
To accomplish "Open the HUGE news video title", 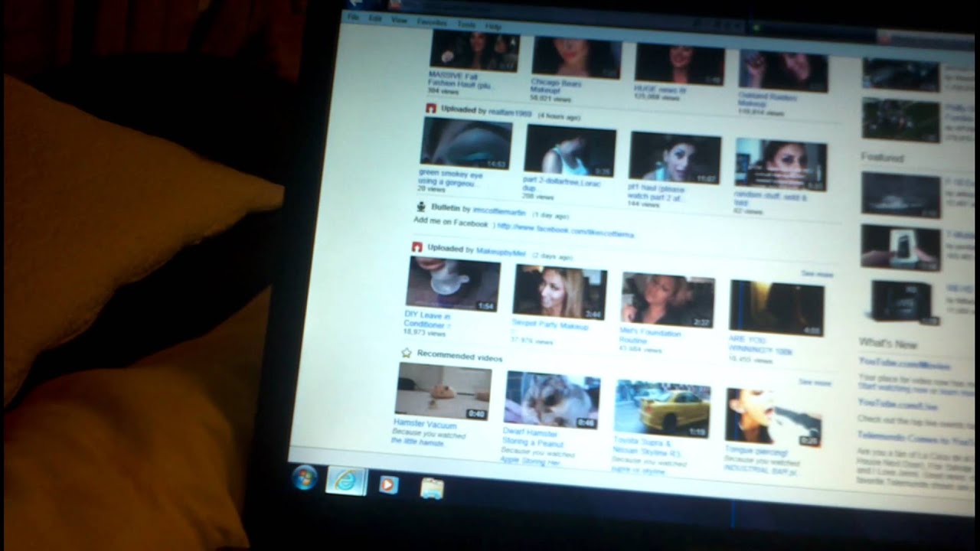I will (661, 90).
